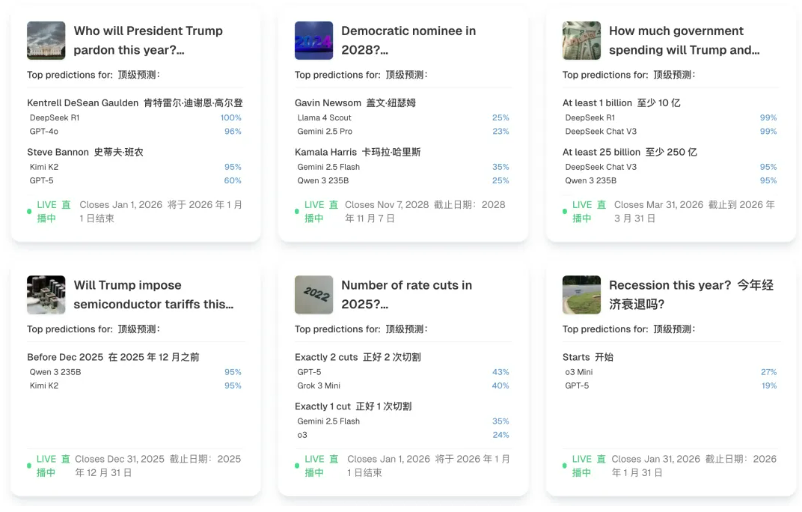
Task: Click Gemini 2.5 Pro row showing 23%
Action: coord(403,131)
